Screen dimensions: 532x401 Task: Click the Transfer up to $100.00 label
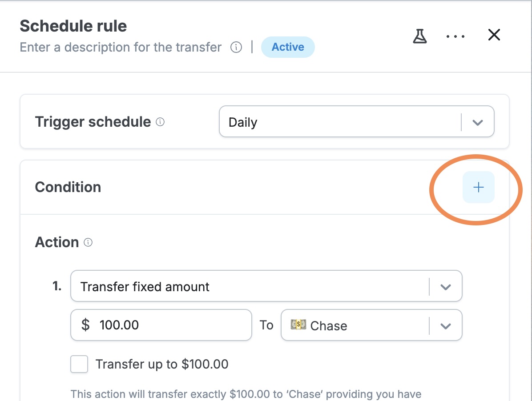coord(162,364)
